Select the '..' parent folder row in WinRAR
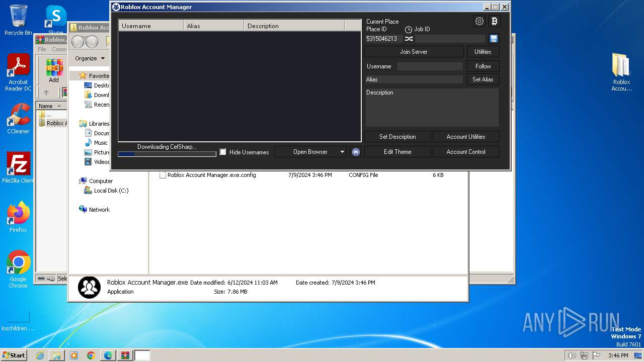Screen dimensions: 644x362 (51, 115)
